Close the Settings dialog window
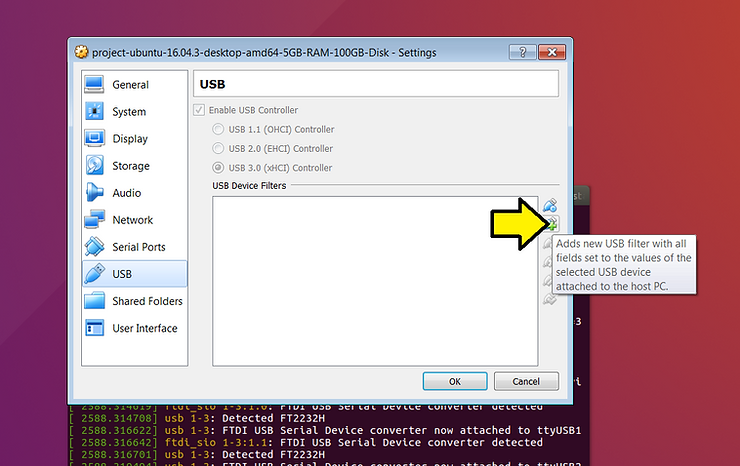Image resolution: width=740 pixels, height=466 pixels. pyautogui.click(x=552, y=52)
